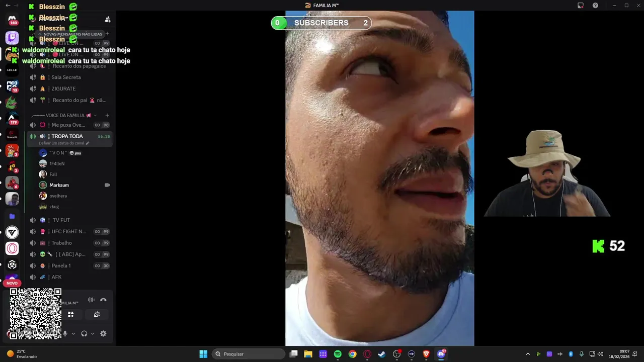Join Trabalho voice channel
Screen dimensions: 644x362
point(70,243)
